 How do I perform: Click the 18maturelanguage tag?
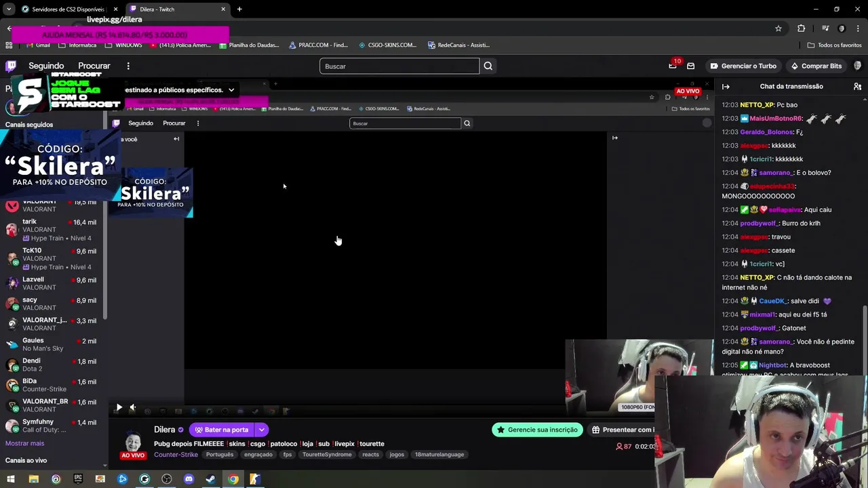[x=439, y=455]
